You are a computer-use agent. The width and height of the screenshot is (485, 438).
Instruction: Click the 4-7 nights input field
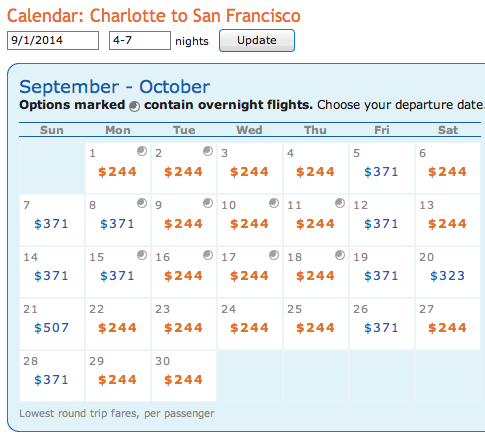(140, 40)
